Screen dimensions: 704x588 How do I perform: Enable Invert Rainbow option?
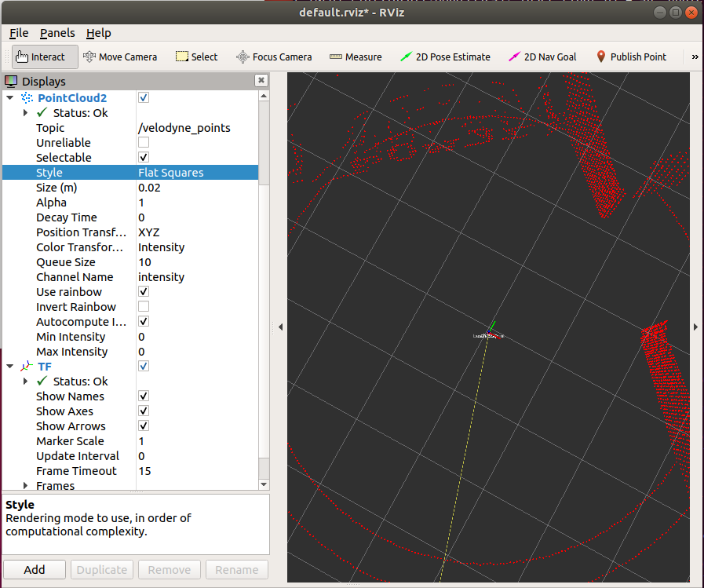click(144, 307)
